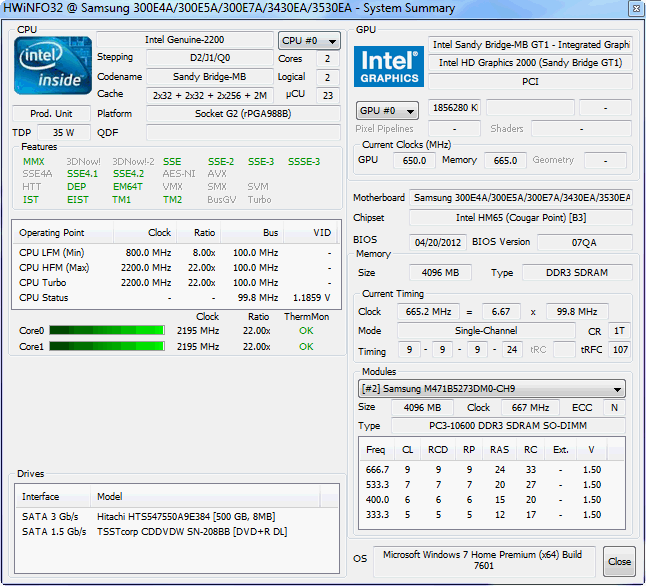Select the 533.3 frequency timing row
The height and width of the screenshot is (586, 646).
pos(492,485)
